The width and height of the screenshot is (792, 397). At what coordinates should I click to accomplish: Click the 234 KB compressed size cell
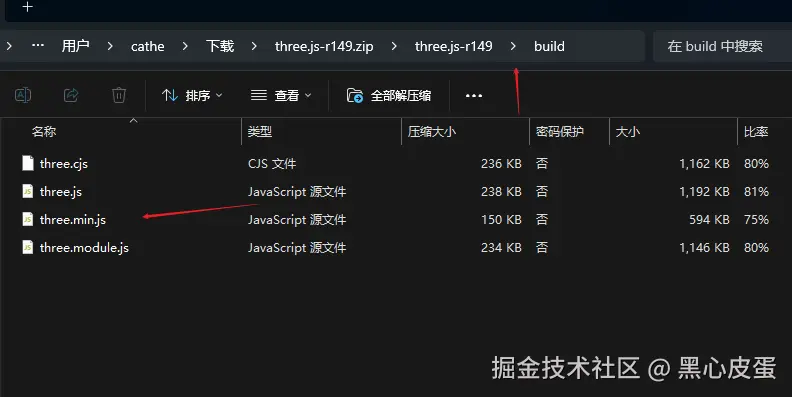pyautogui.click(x=501, y=247)
